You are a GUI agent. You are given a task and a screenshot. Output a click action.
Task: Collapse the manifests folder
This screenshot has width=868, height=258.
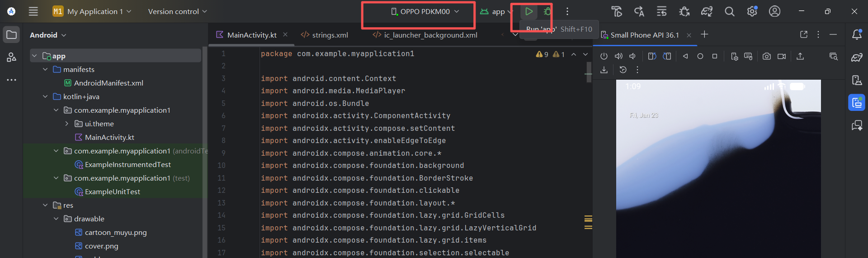click(x=45, y=69)
